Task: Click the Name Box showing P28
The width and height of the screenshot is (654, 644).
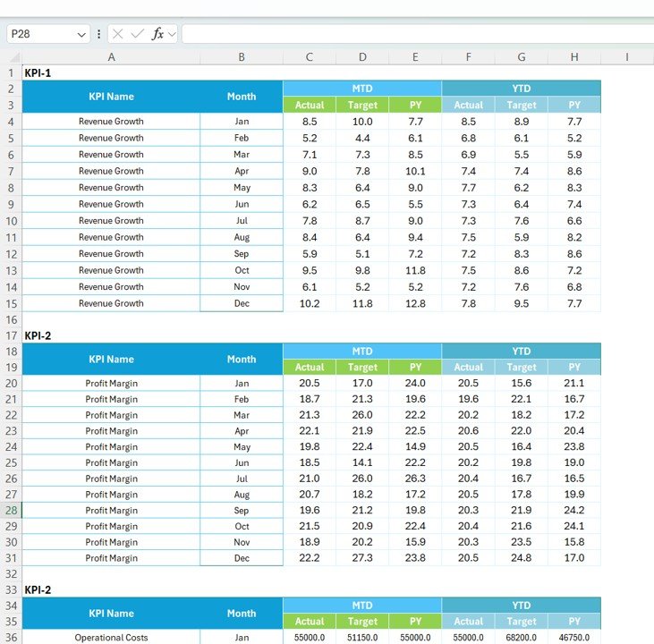Action: [42, 34]
